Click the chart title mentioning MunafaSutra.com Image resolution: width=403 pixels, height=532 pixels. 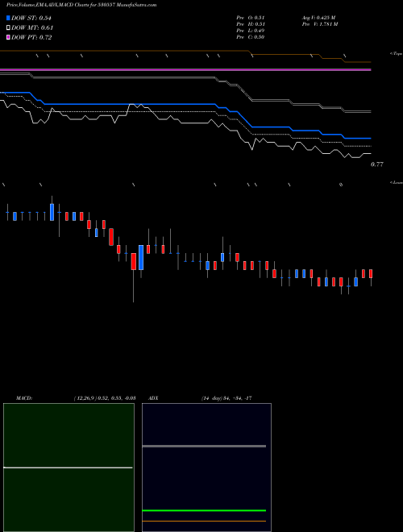pos(81,5)
